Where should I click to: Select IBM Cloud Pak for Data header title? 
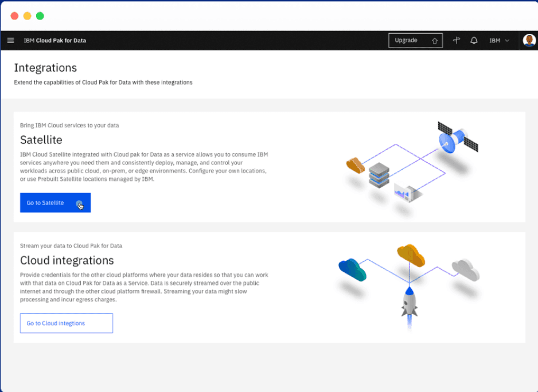pos(55,40)
